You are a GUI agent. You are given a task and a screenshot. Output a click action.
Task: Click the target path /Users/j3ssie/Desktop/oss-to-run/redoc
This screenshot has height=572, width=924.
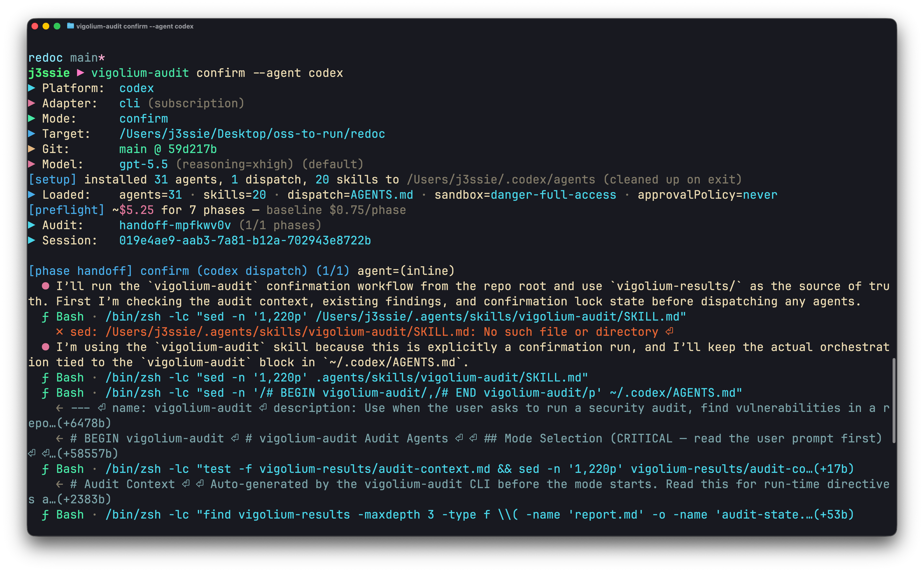tap(252, 133)
